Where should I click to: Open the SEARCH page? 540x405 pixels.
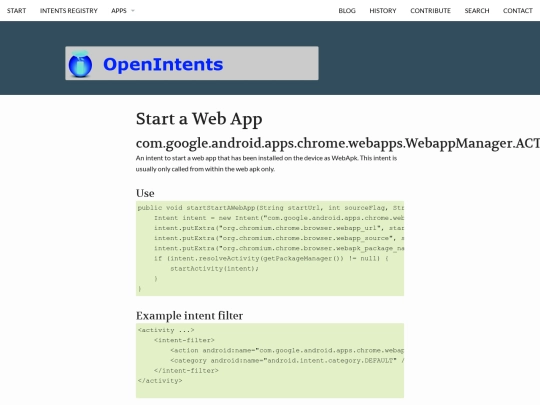click(477, 11)
